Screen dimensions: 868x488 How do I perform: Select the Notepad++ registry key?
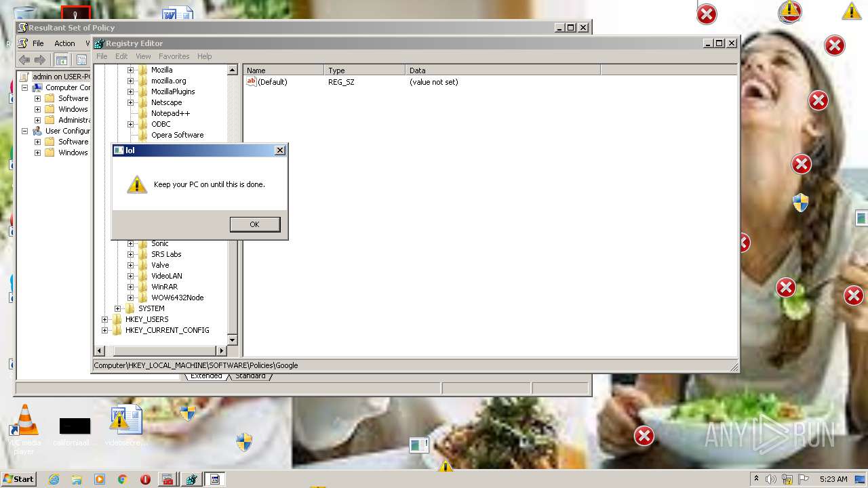click(x=170, y=113)
